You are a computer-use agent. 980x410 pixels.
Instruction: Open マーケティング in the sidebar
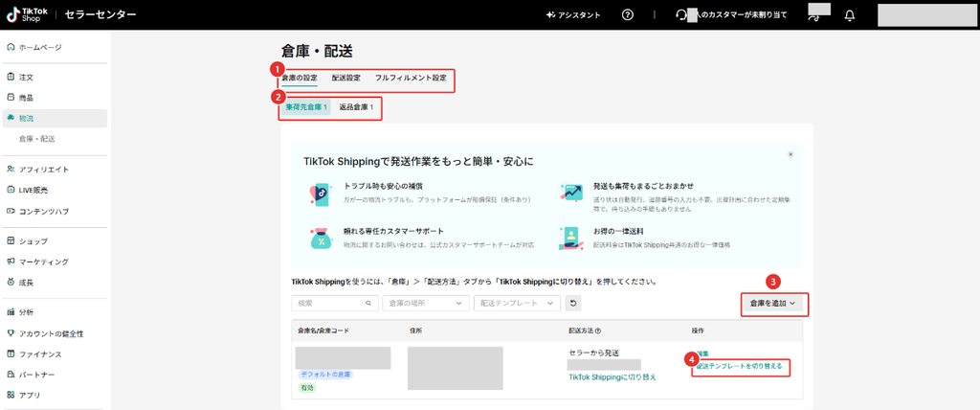tap(44, 262)
